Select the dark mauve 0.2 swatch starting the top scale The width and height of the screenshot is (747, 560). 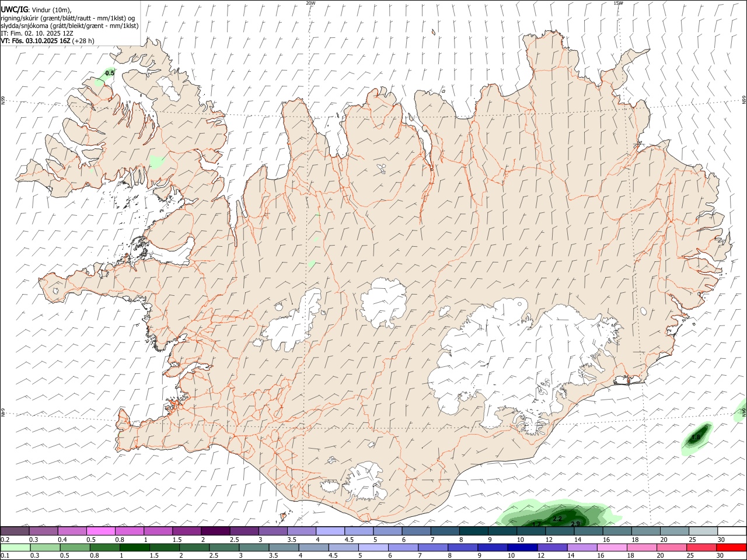[15, 531]
